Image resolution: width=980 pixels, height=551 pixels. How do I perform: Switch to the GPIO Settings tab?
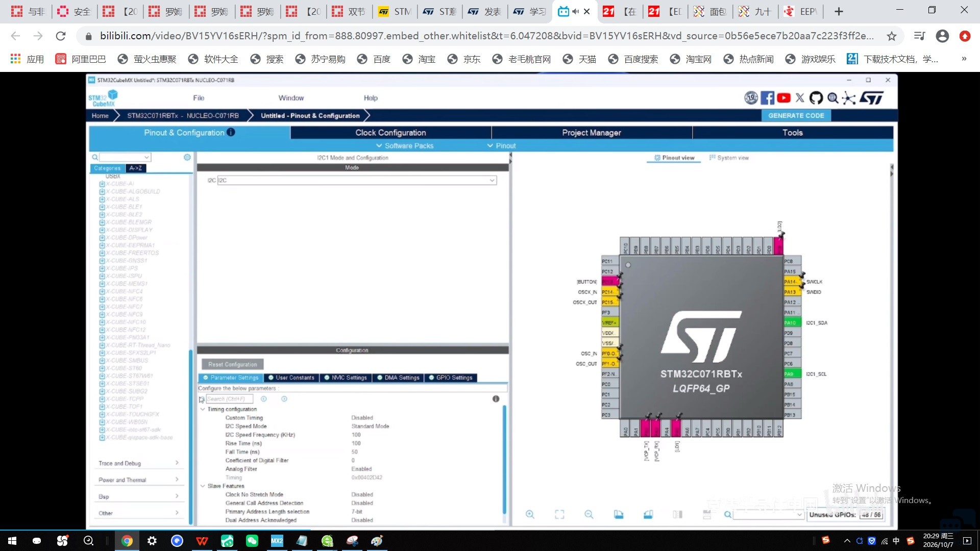pos(451,378)
